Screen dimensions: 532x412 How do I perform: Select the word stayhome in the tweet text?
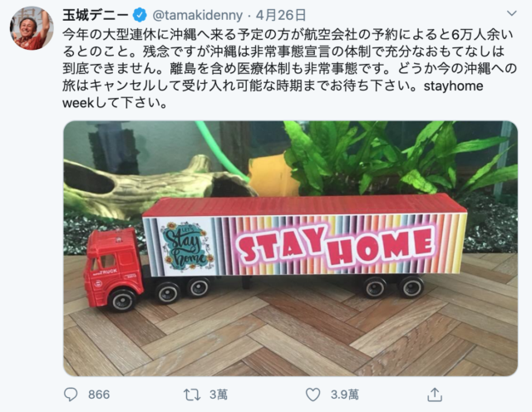(453, 86)
